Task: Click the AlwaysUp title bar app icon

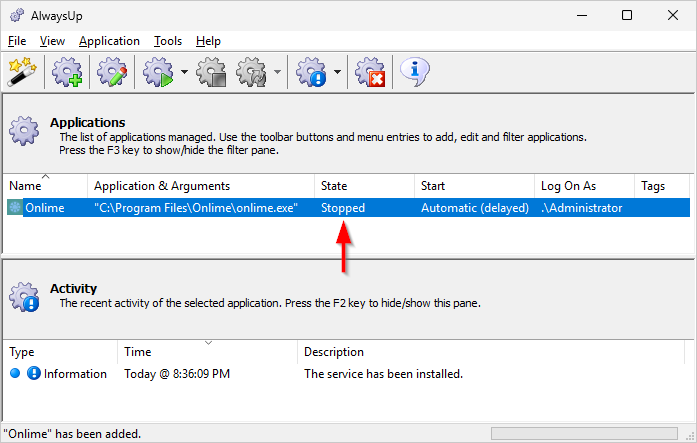Action: point(17,16)
